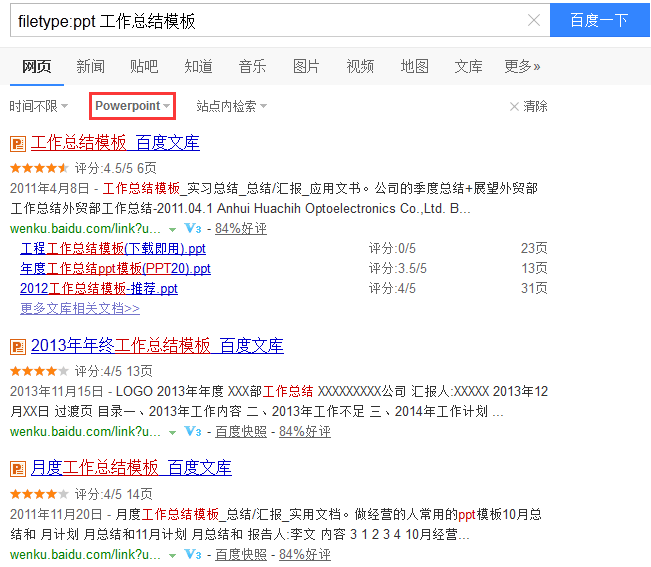The image size is (651, 567).
Task: Select the 网页 tab
Action: (x=37, y=66)
